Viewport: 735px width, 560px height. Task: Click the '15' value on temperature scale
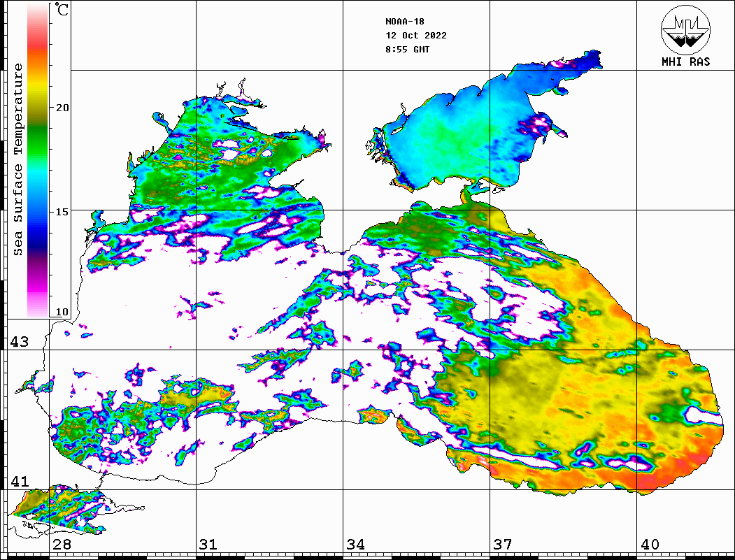click(x=62, y=212)
